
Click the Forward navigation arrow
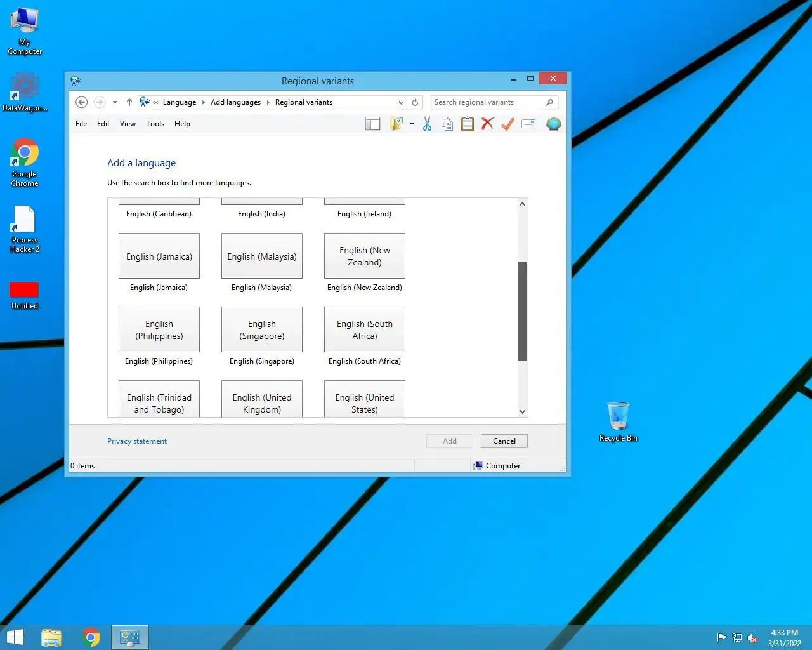coord(100,102)
